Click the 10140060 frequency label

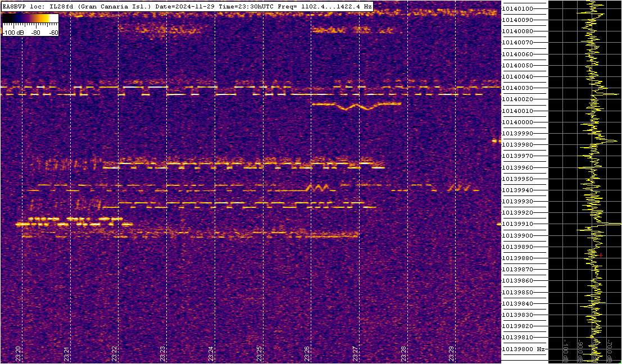[x=517, y=54]
